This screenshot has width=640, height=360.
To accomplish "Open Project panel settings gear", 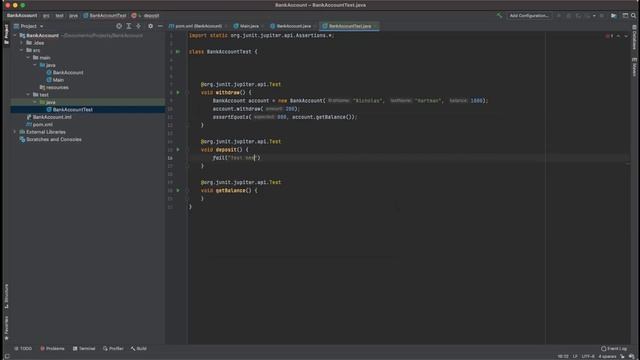I will 150,26.
